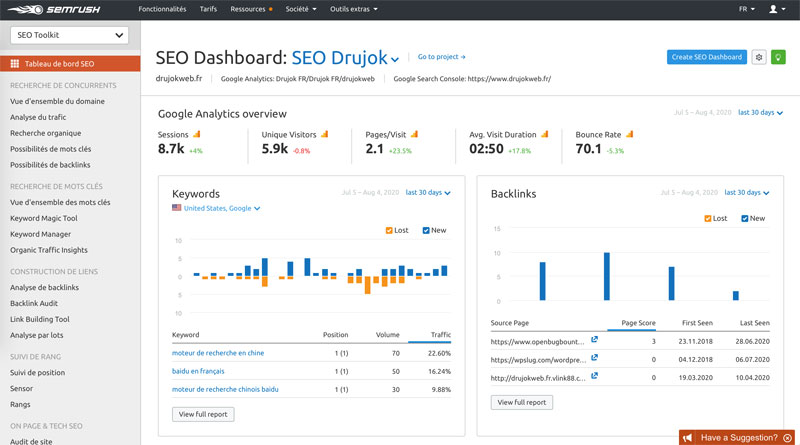The height and width of the screenshot is (445, 800).
Task: Open Backlink Audit in sidebar
Action: click(34, 303)
